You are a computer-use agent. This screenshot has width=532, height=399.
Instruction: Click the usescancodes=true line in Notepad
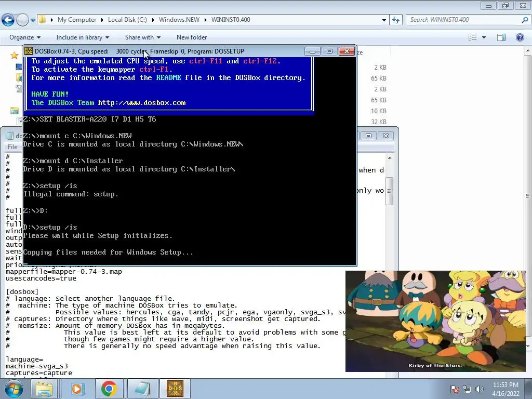[x=41, y=278]
